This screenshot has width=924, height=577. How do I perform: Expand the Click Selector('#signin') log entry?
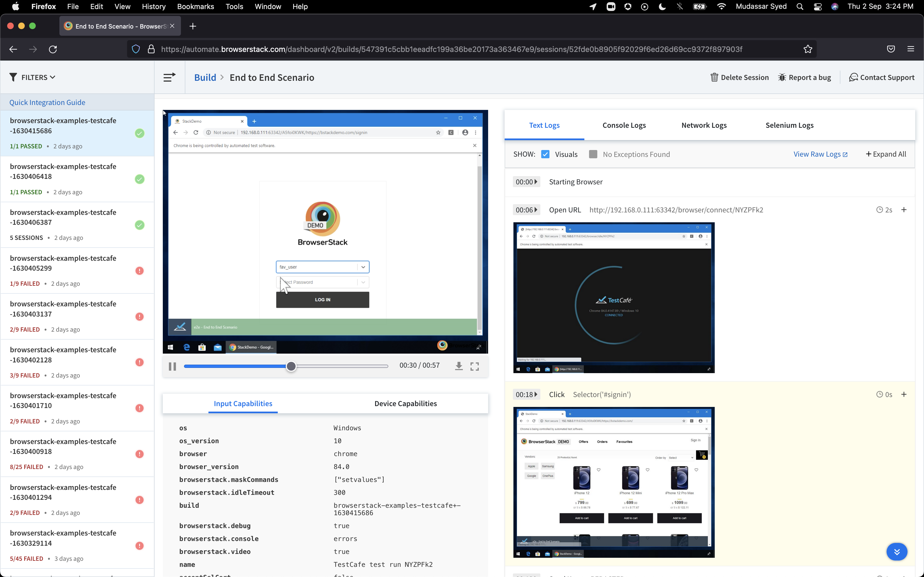[904, 395]
